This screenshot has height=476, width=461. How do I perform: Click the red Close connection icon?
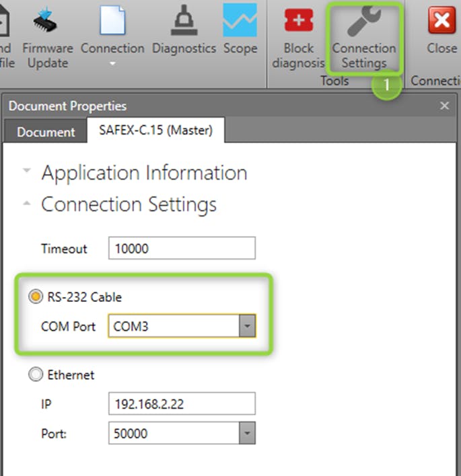441,22
